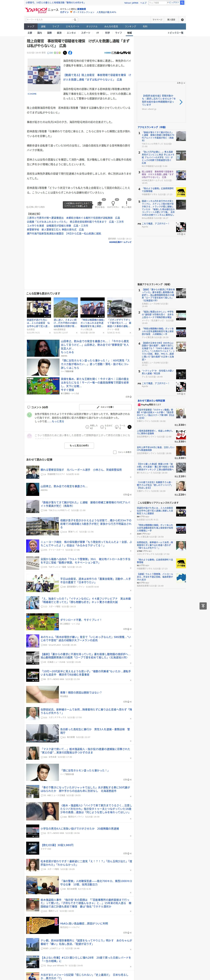
Task: Open the トップ tab
Action: pos(31,26)
